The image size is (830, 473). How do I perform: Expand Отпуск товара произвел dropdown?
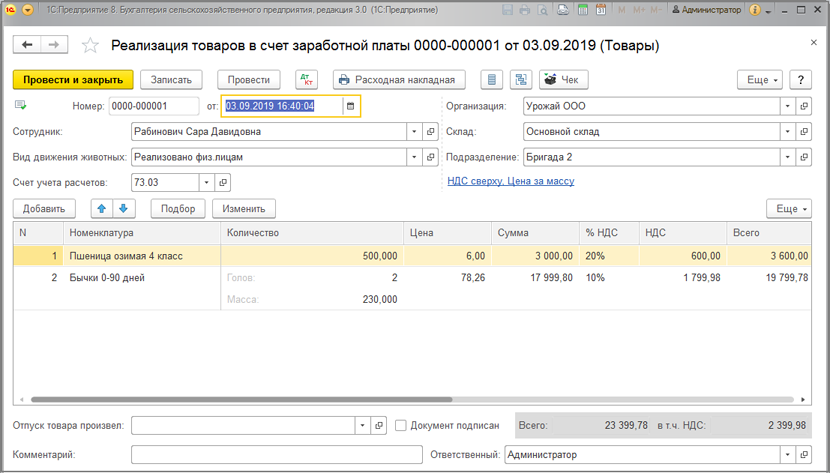(x=363, y=425)
